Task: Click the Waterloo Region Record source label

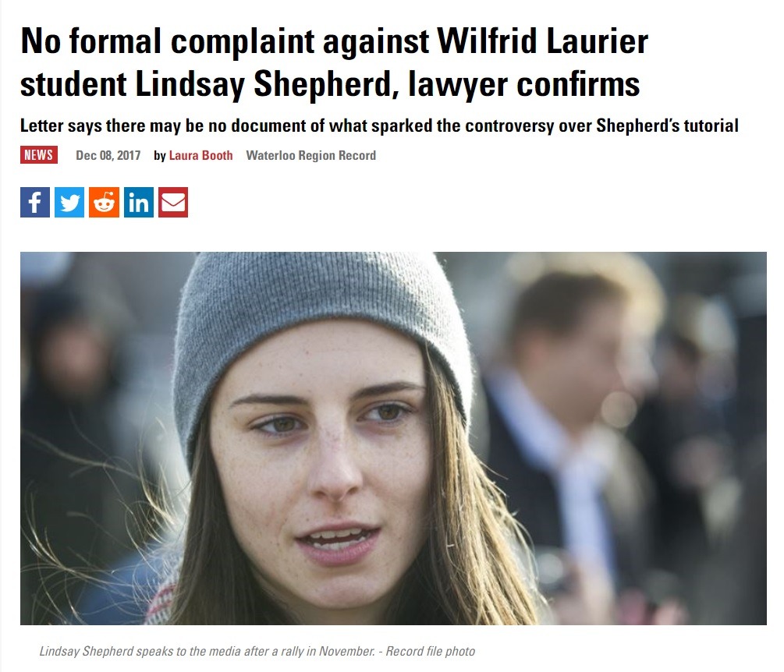Action: pos(311,155)
